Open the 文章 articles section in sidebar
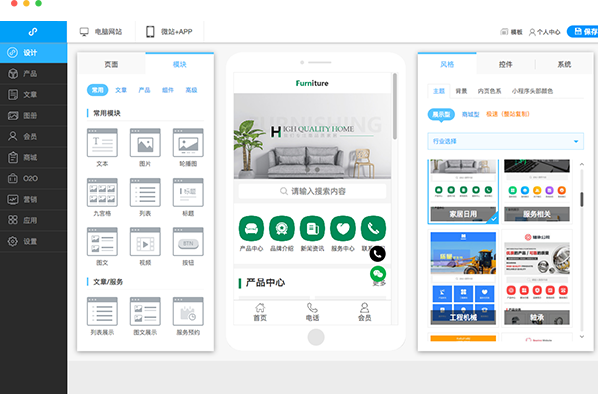598x394 pixels. [x=33, y=95]
